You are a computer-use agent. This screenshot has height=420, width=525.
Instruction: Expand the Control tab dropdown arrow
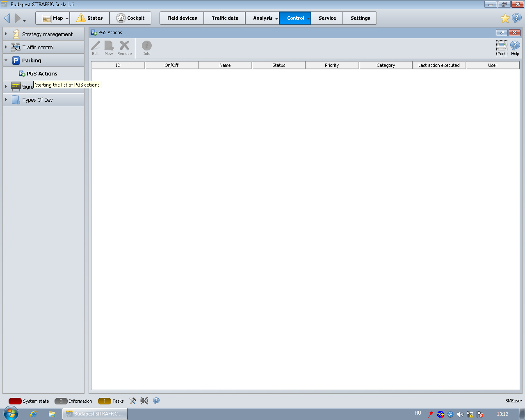pos(308,19)
